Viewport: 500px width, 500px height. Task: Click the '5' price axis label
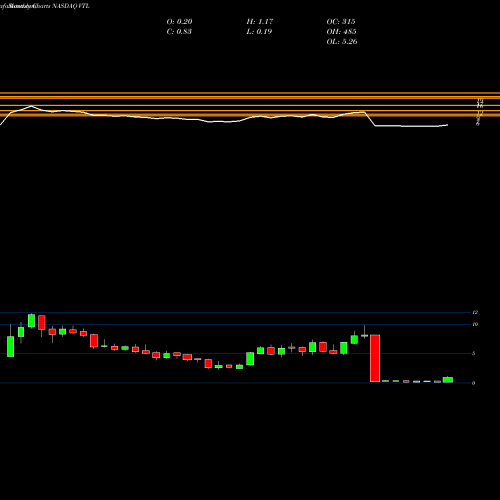point(474,353)
